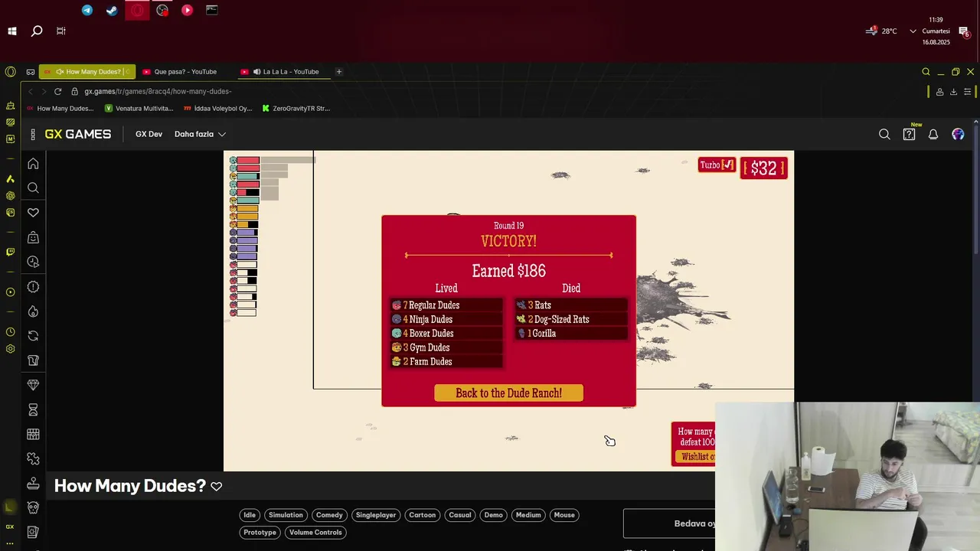
Task: Open the New mystery box icon
Action: [910, 134]
